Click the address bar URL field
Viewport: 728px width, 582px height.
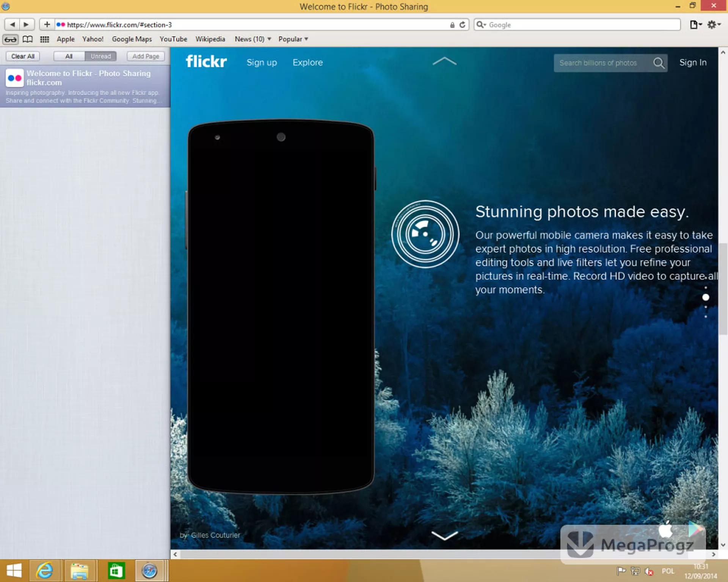(x=254, y=25)
